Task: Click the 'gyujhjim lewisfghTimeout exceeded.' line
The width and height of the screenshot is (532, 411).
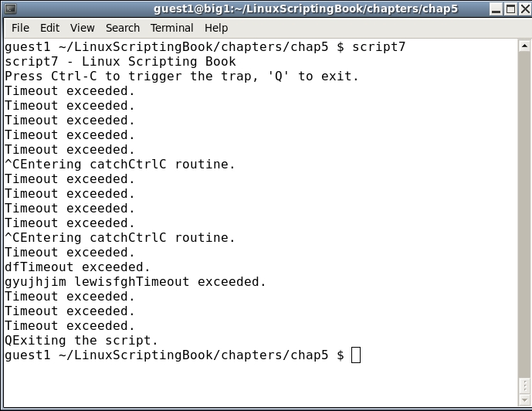Action: pyautogui.click(x=135, y=282)
